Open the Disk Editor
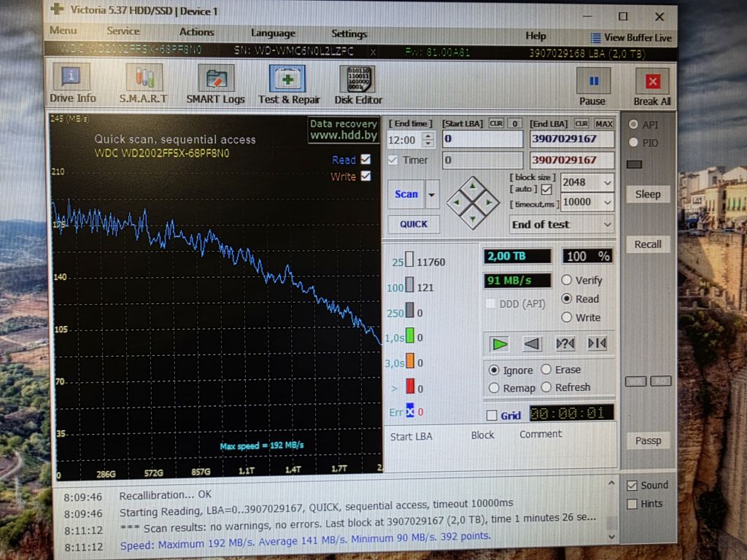747x560 pixels. point(358,85)
